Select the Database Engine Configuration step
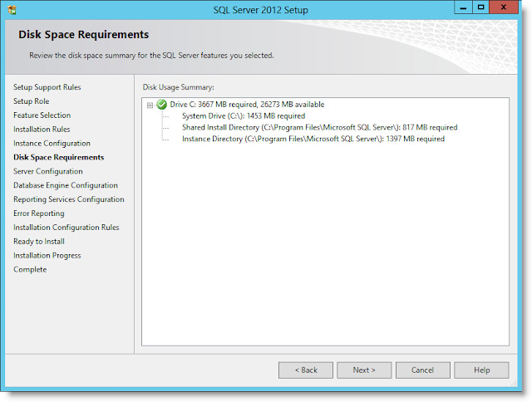This screenshot has height=402, width=532. coord(66,185)
